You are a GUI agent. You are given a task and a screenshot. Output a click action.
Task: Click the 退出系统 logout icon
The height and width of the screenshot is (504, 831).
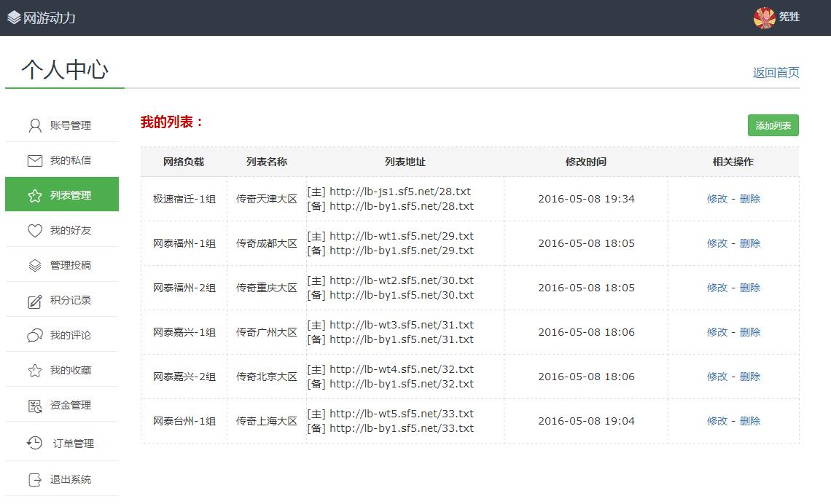[35, 480]
